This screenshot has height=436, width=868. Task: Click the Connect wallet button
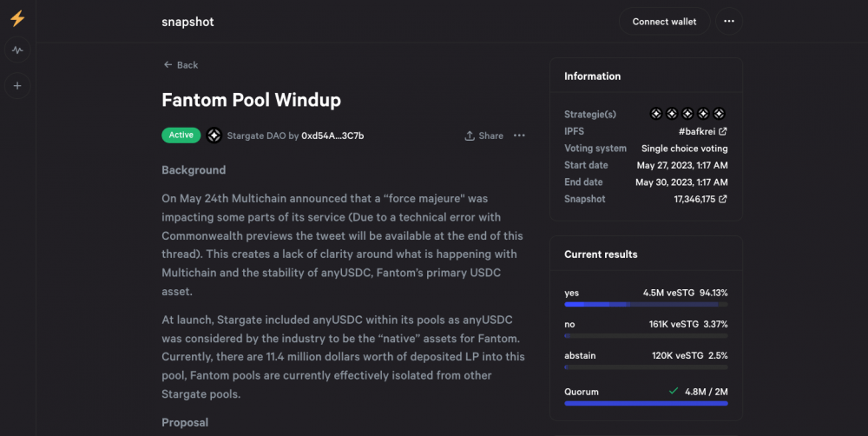(664, 21)
